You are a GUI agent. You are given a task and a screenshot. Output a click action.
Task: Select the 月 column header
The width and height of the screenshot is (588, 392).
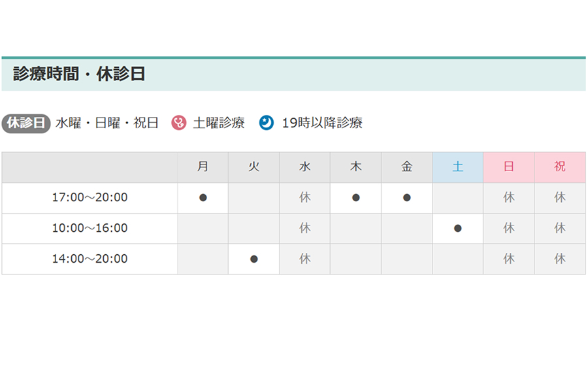point(203,167)
